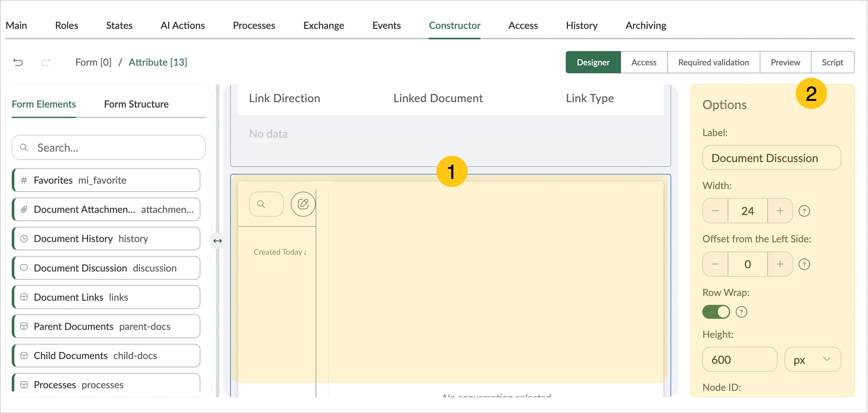Select the Document Discussion element in the list

106,268
